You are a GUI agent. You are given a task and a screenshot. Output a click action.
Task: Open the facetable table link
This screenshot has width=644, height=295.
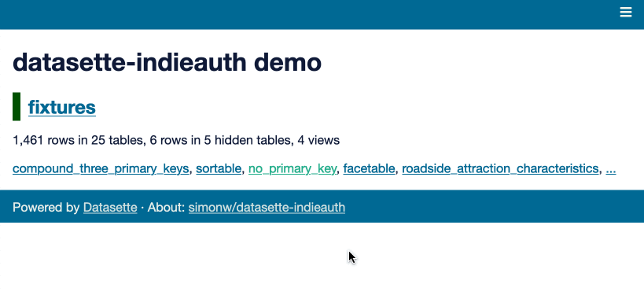[x=369, y=168]
